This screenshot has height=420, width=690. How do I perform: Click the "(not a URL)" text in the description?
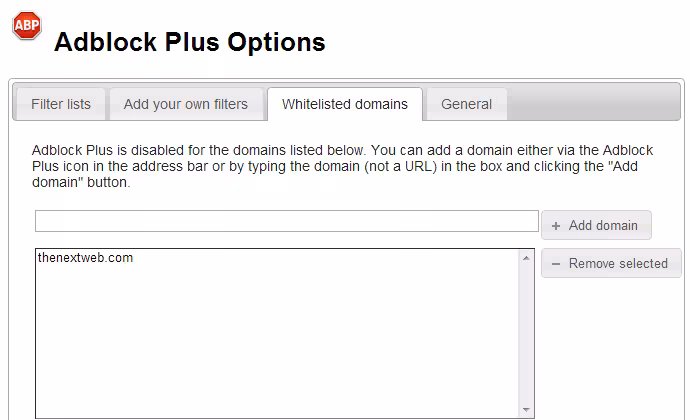(x=400, y=166)
